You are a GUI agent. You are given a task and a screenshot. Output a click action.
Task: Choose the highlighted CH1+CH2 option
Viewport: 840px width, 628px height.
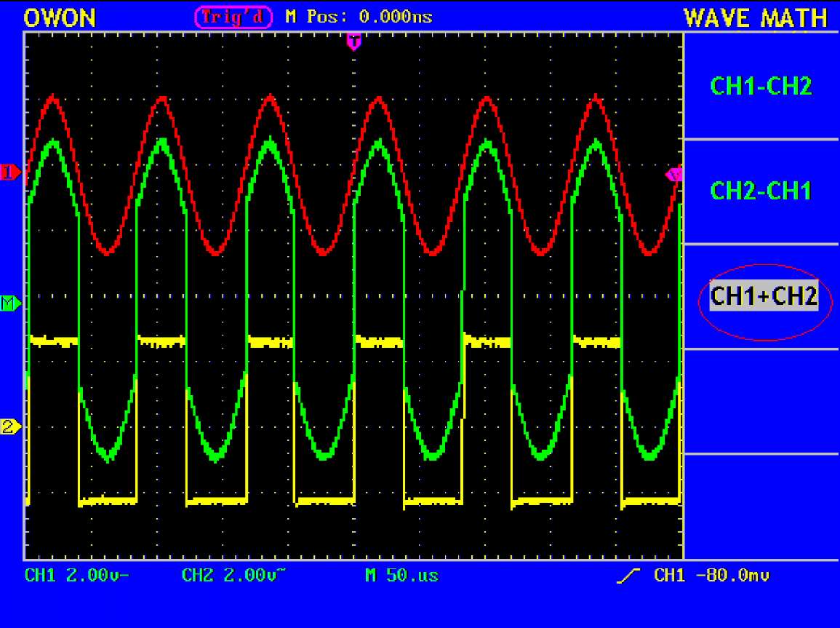[x=764, y=295]
